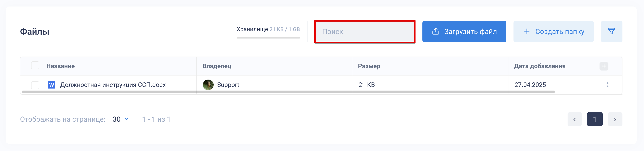Sort by Название column header
Viewport: 644px width, 151px height.
[61, 66]
